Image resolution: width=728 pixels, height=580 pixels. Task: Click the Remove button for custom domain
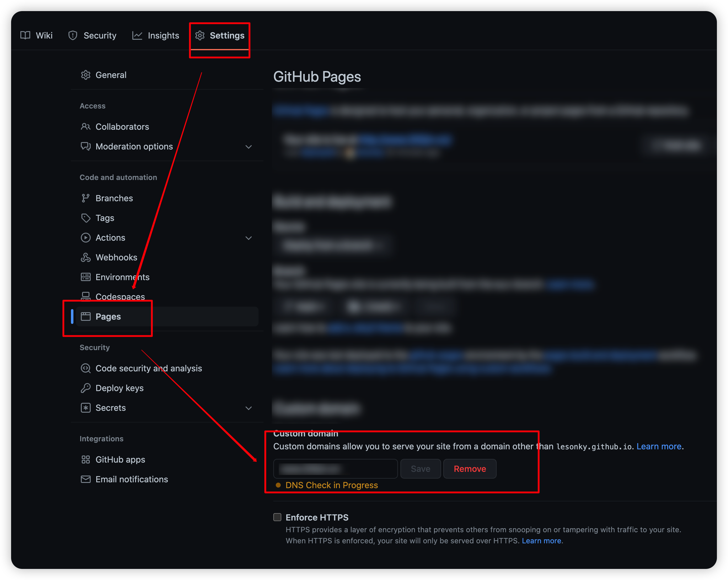(x=470, y=469)
